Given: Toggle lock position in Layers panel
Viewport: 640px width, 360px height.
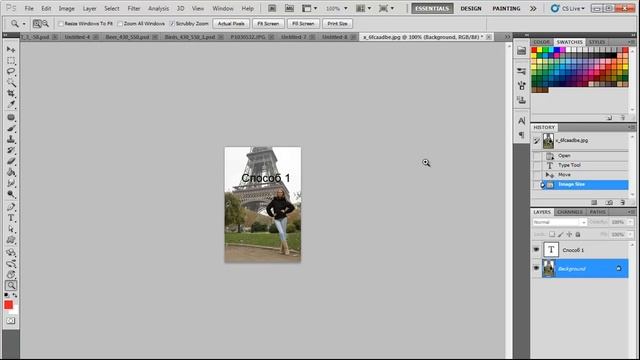Looking at the screenshot, I should point(569,234).
